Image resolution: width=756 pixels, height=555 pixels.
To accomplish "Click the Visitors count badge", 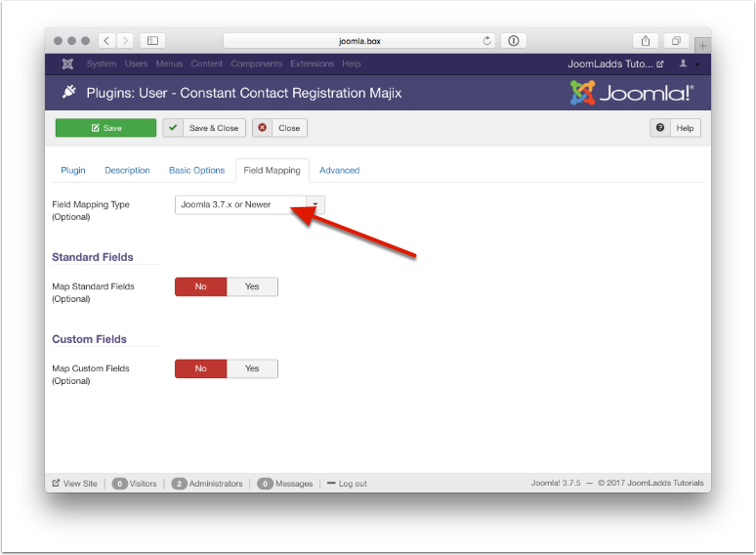I will pos(119,483).
